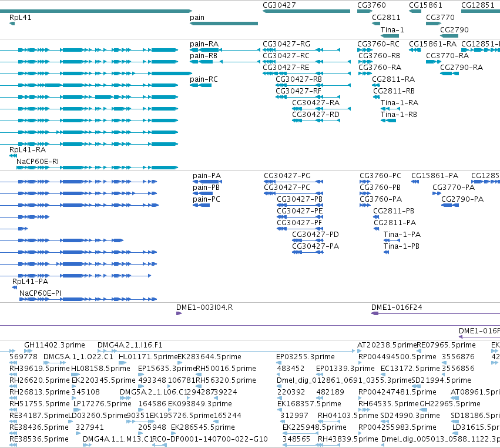Select the CG30427 gene bar
Screen dimensions: 500x448
click(307, 11)
